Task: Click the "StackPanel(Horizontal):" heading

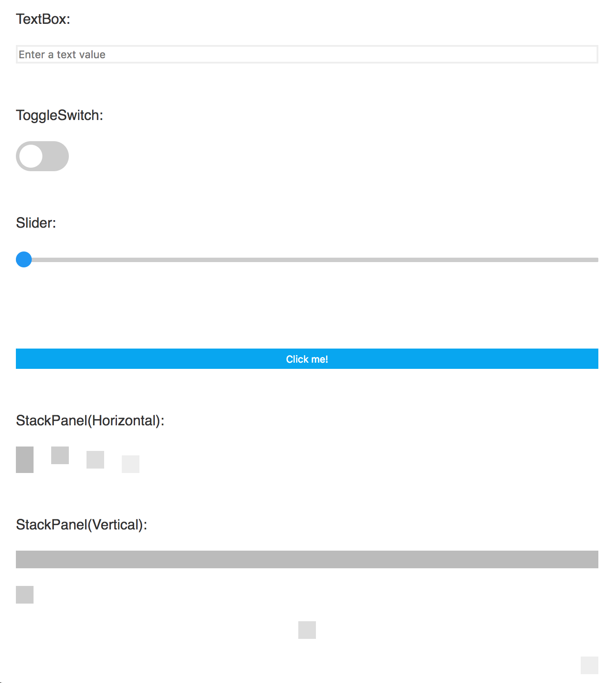Action: tap(90, 420)
